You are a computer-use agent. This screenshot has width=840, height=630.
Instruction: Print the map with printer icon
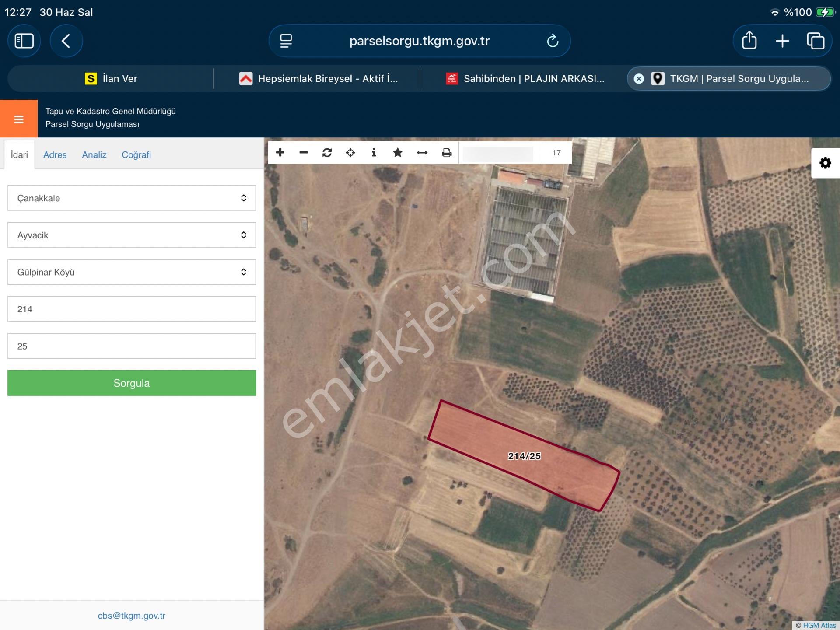tap(447, 152)
